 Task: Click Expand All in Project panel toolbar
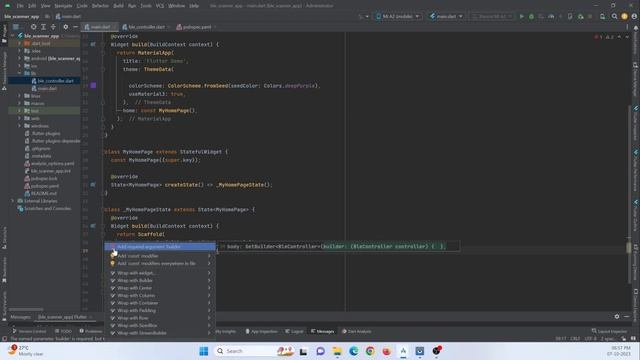(x=43, y=27)
